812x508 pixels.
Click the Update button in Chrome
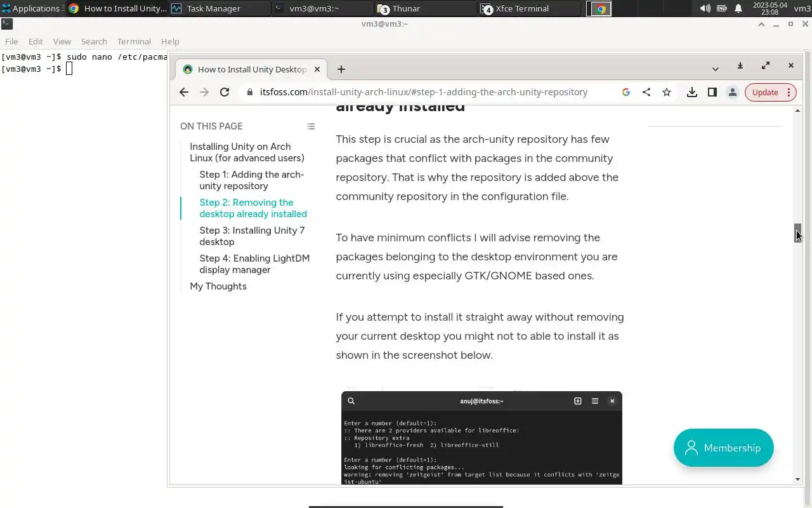tap(770, 92)
